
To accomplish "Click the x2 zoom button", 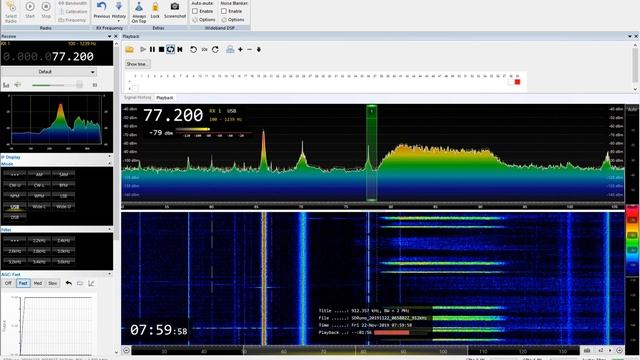I will point(600,350).
